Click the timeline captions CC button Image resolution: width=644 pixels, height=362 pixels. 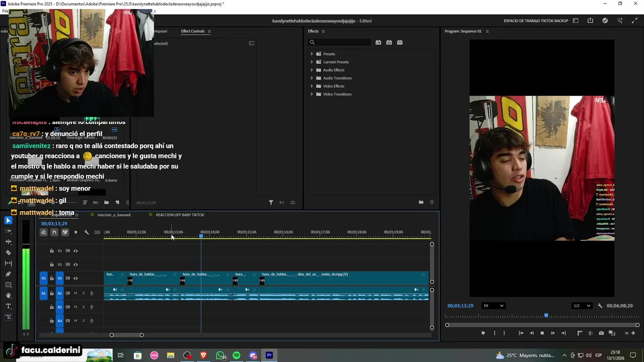tap(97, 232)
